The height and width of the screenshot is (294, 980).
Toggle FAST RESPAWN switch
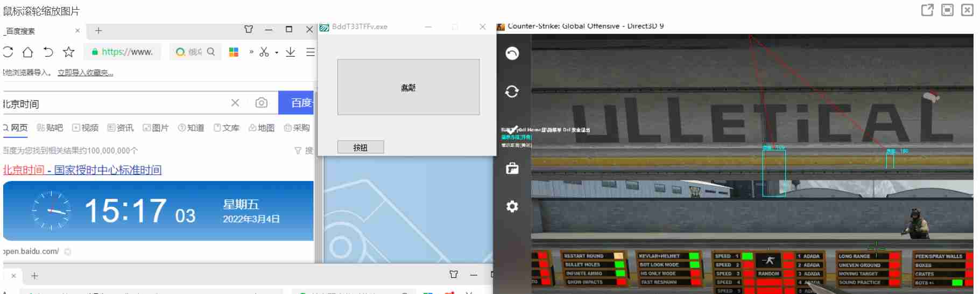[x=695, y=282]
